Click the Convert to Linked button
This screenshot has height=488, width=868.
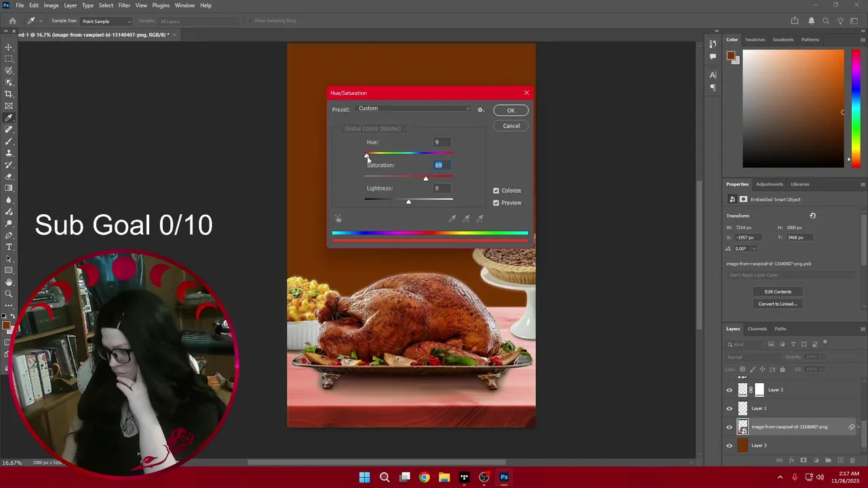point(778,304)
